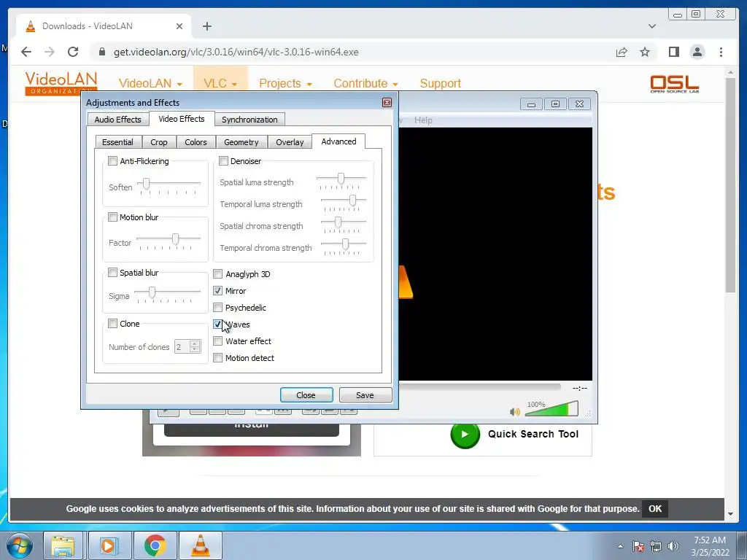747x560 pixels.
Task: Open File Explorer from taskbar
Action: pyautogui.click(x=63, y=545)
